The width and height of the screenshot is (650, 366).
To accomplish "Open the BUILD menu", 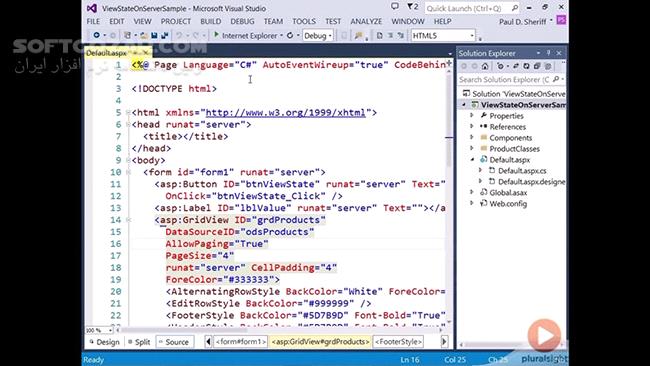I will (211, 21).
